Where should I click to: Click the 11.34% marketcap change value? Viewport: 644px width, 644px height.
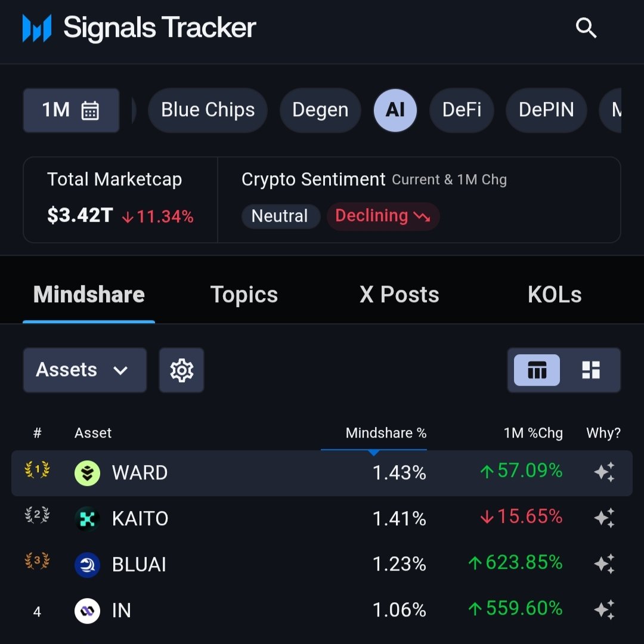click(x=157, y=216)
